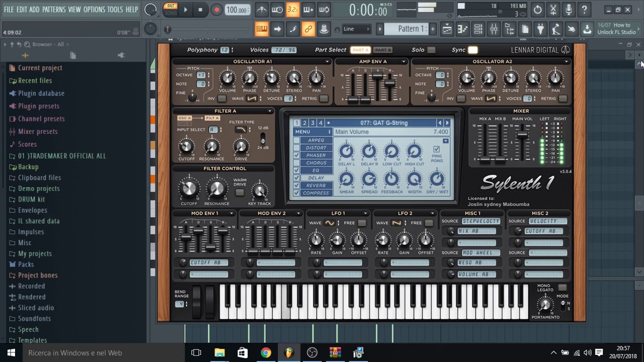Image resolution: width=644 pixels, height=362 pixels.
Task: Go to next preset arrow in display
Action: 447,123
